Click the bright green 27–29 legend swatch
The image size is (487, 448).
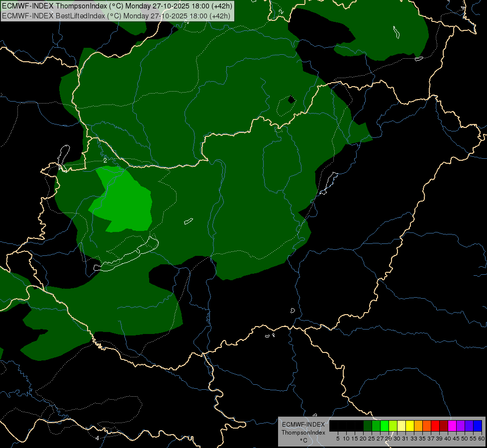pyautogui.click(x=385, y=426)
